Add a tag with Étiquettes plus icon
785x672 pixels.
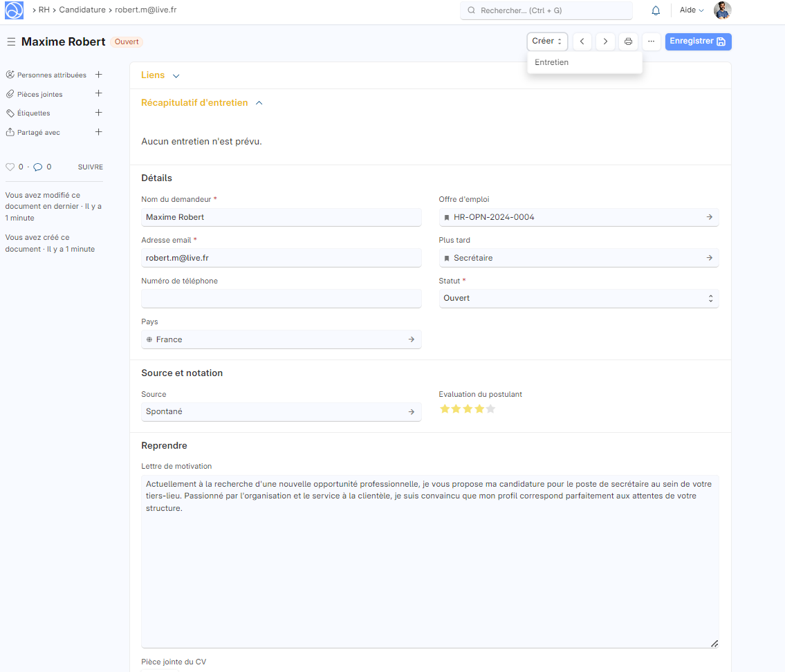coord(98,113)
